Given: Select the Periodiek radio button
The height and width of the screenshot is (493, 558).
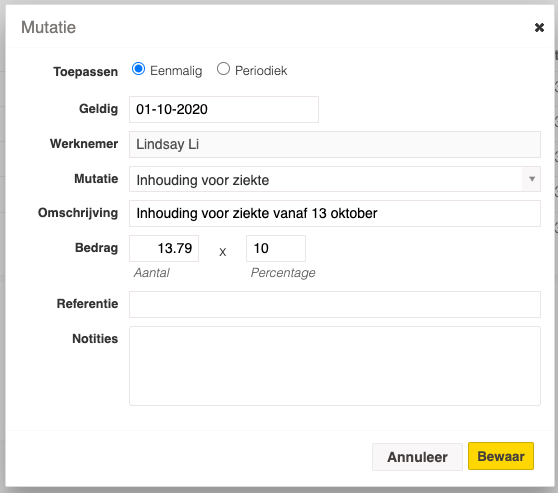Looking at the screenshot, I should [223, 69].
